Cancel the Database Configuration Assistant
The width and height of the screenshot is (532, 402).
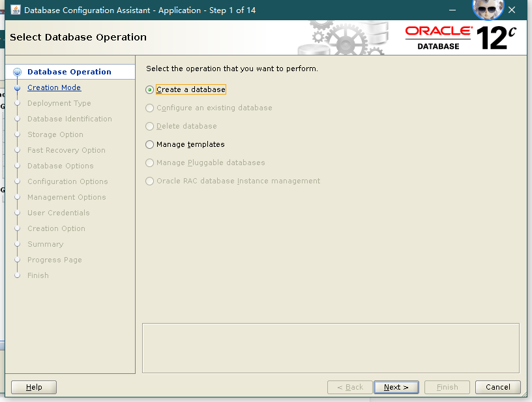(x=497, y=387)
